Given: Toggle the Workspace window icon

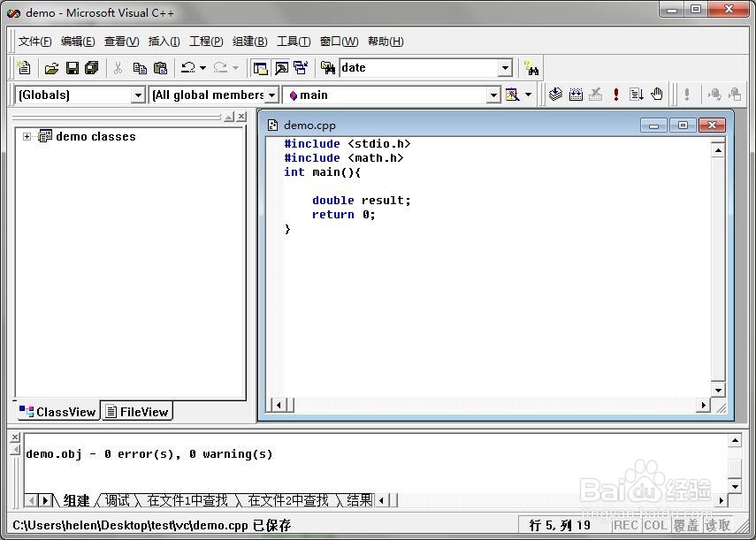Looking at the screenshot, I should 260,68.
